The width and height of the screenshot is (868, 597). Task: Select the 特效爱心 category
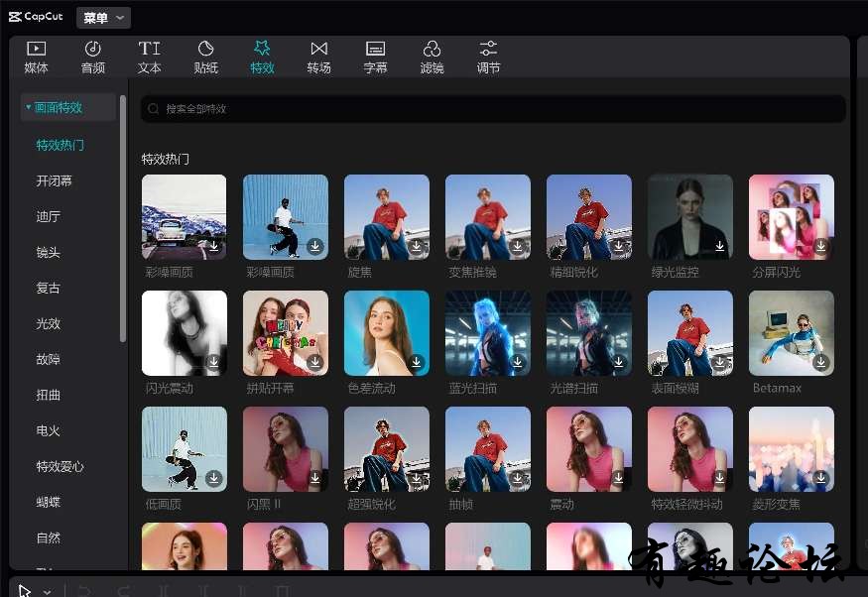(60, 466)
